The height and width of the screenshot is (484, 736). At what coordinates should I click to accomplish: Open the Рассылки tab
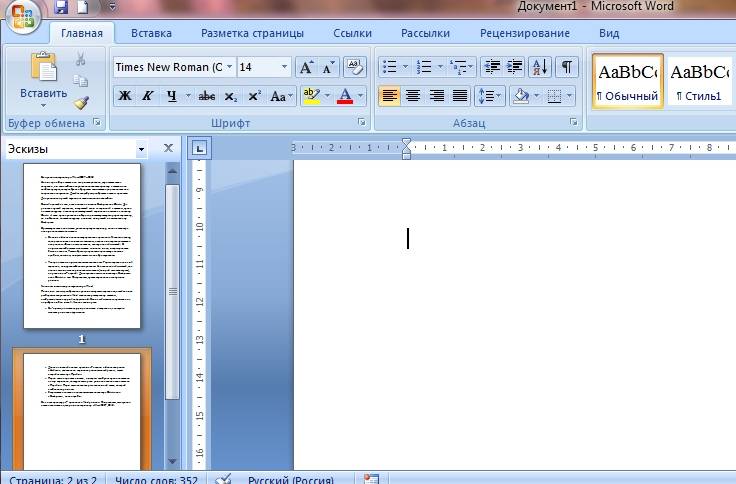click(x=425, y=33)
